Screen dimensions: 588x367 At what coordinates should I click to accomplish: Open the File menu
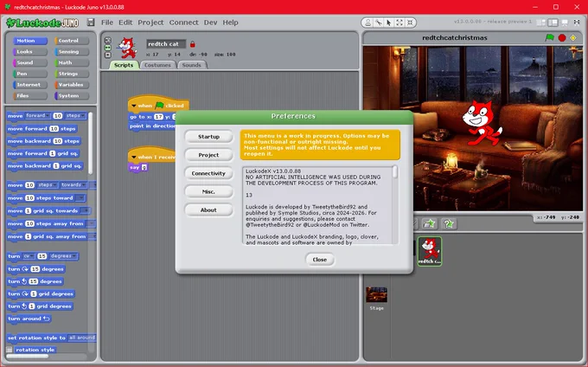coord(107,23)
